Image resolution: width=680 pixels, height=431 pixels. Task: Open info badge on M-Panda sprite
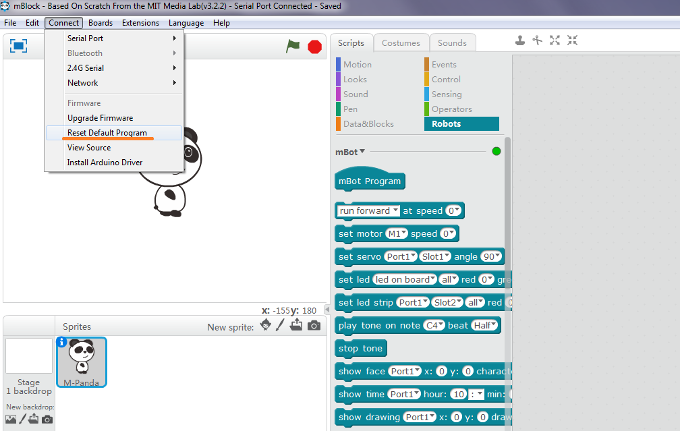pos(62,342)
